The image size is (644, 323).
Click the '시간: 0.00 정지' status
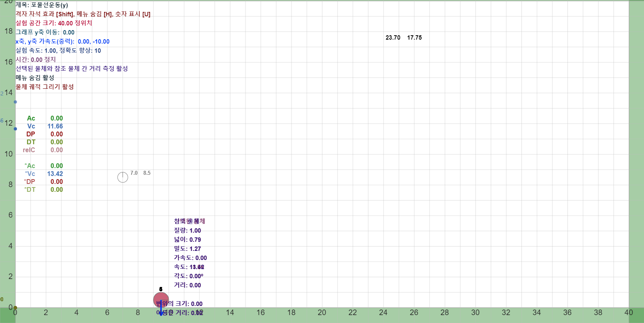coord(36,59)
